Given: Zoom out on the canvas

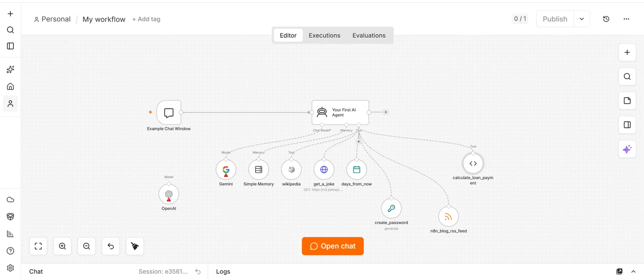Looking at the screenshot, I should tap(87, 246).
